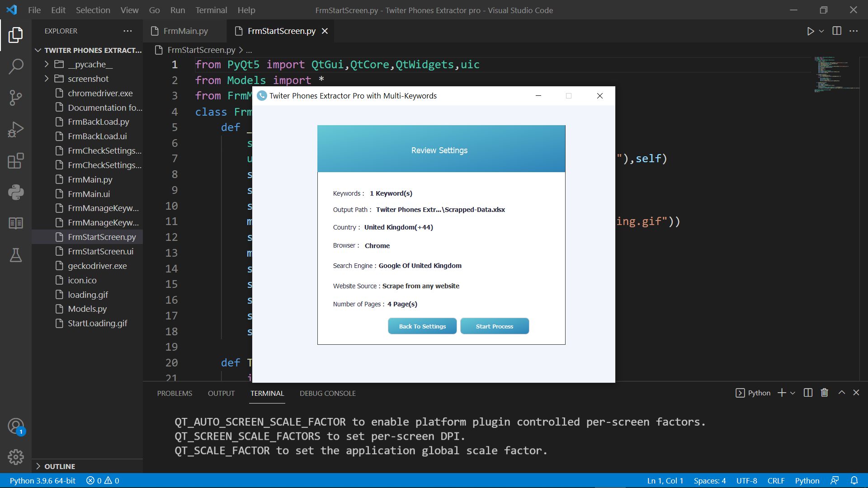Open the book-shaped activity bar icon

(x=15, y=223)
